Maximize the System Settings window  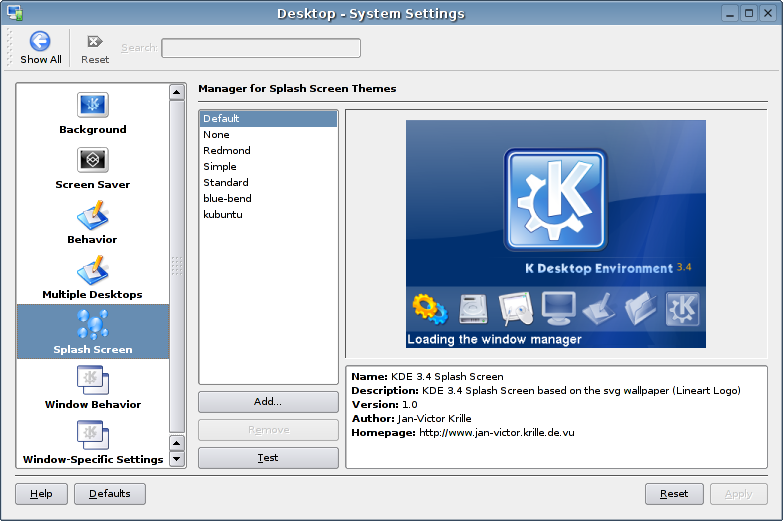click(x=749, y=13)
